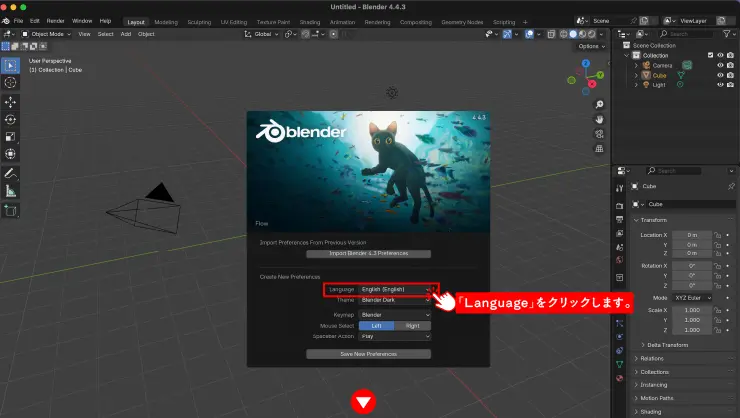Click the outliner search field

point(687,33)
